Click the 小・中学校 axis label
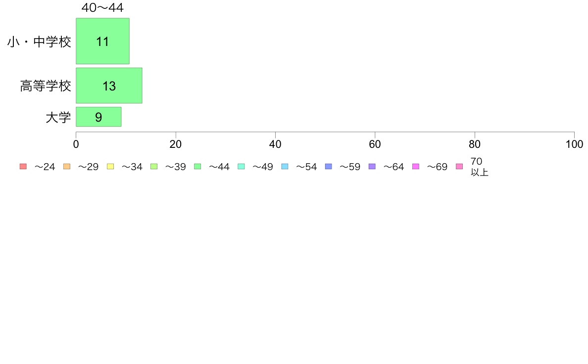588x364 pixels. tap(39, 42)
